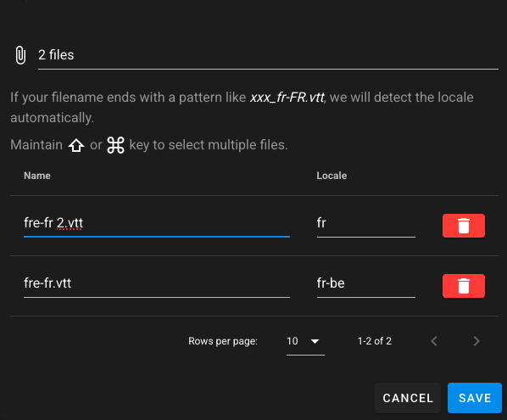The height and width of the screenshot is (420, 507).
Task: Click the 'Locale' column header
Action: (x=331, y=176)
